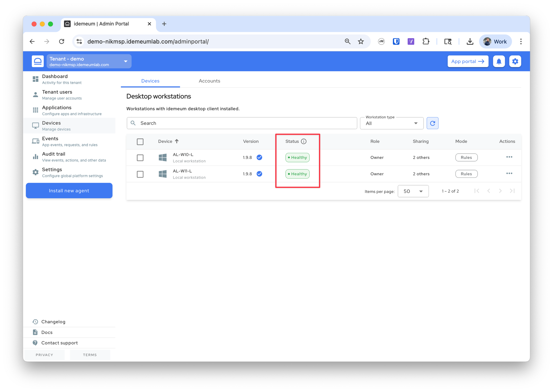
Task: Open Applications in sidebar
Action: [69, 110]
